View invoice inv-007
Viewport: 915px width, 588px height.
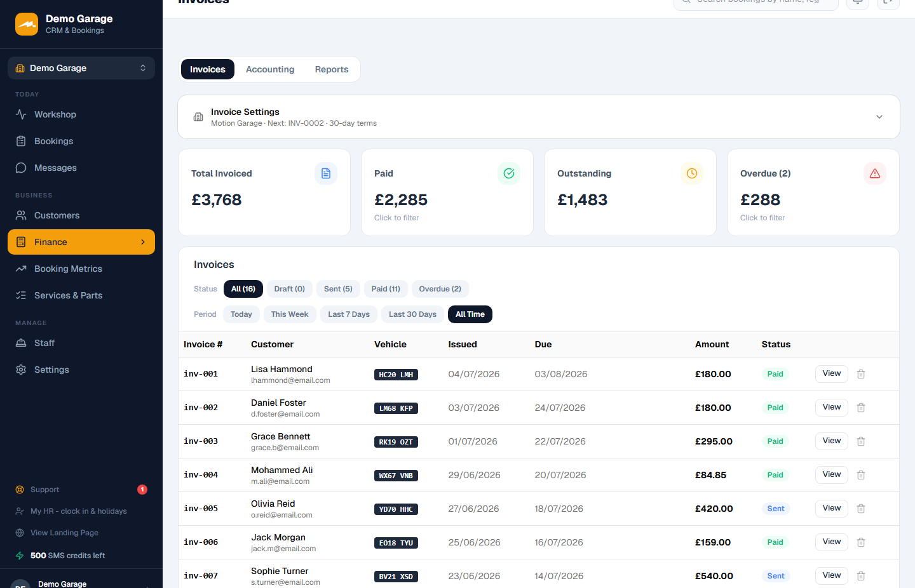(832, 576)
